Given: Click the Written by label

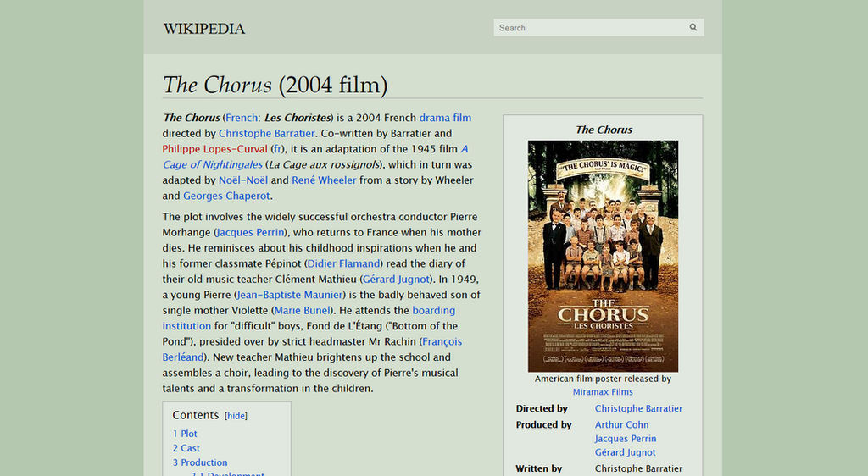Looking at the screenshot, I should [x=538, y=468].
